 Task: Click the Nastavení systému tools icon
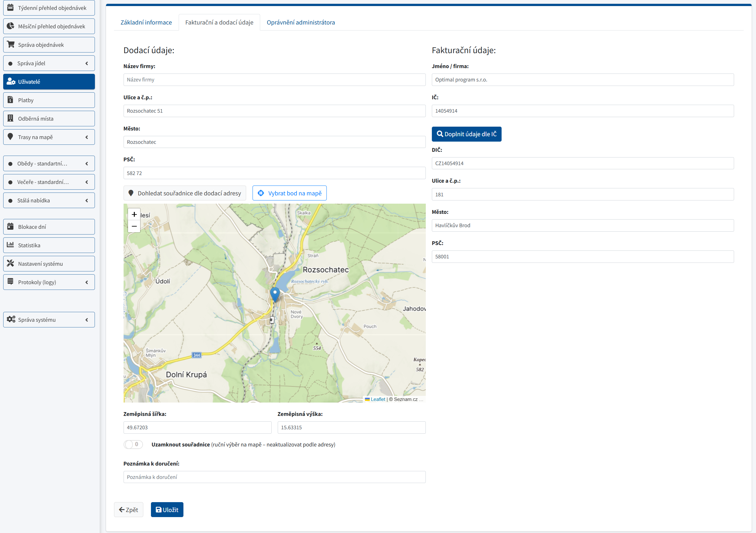(x=10, y=263)
